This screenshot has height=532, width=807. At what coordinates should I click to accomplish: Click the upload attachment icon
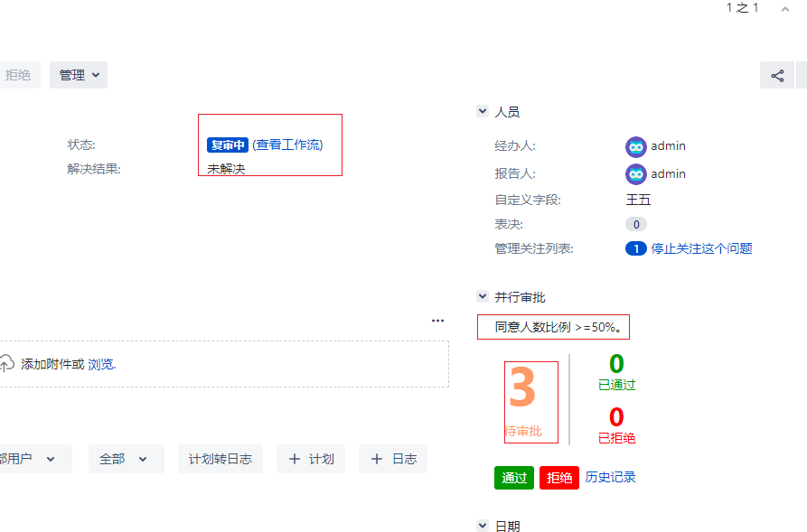pyautogui.click(x=6, y=364)
